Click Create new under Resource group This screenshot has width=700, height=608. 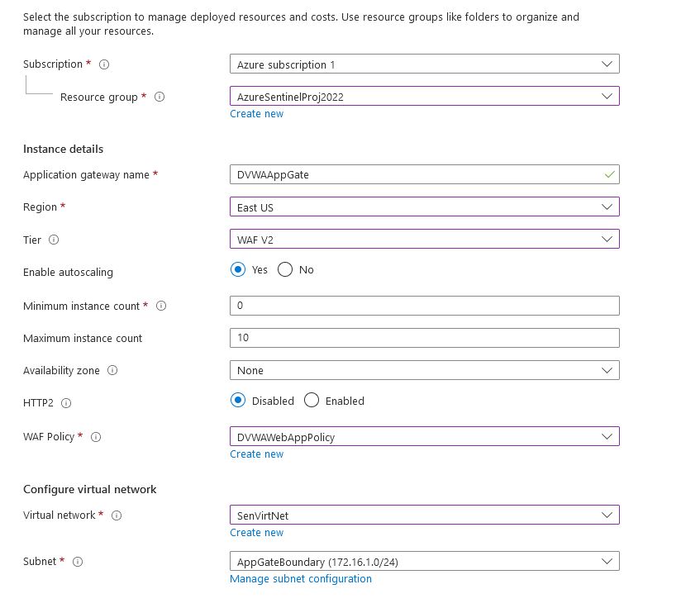pyautogui.click(x=256, y=114)
